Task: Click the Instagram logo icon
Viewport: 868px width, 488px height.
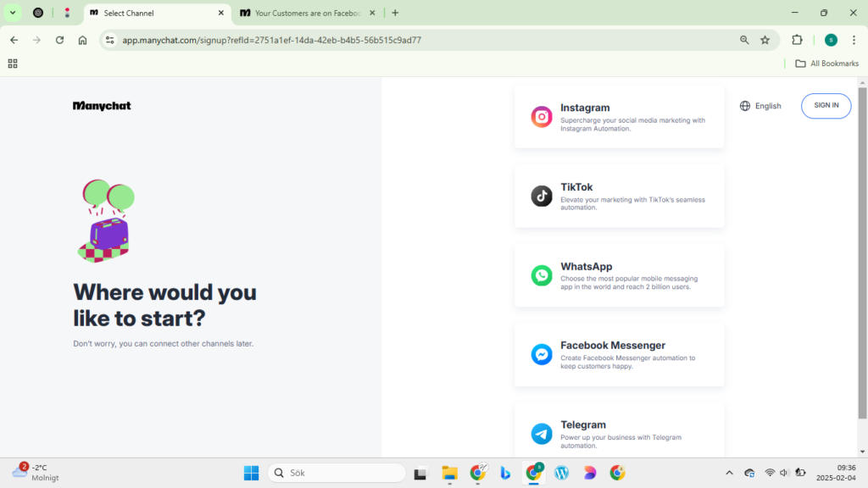Action: coord(542,117)
